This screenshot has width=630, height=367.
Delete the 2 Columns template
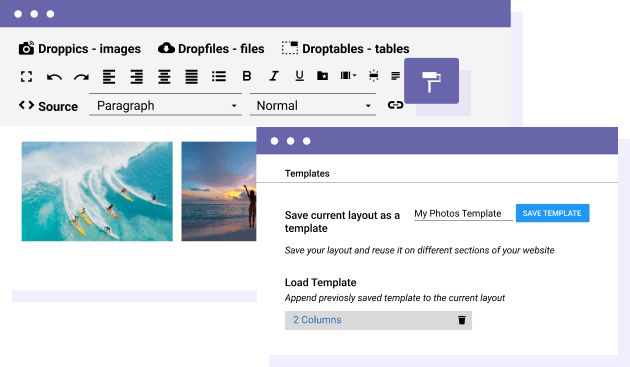coord(462,320)
